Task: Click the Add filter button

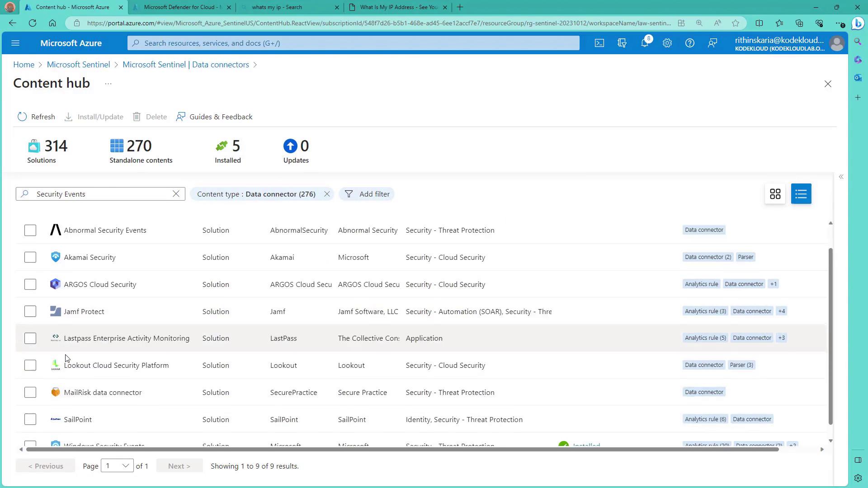Action: (x=367, y=194)
